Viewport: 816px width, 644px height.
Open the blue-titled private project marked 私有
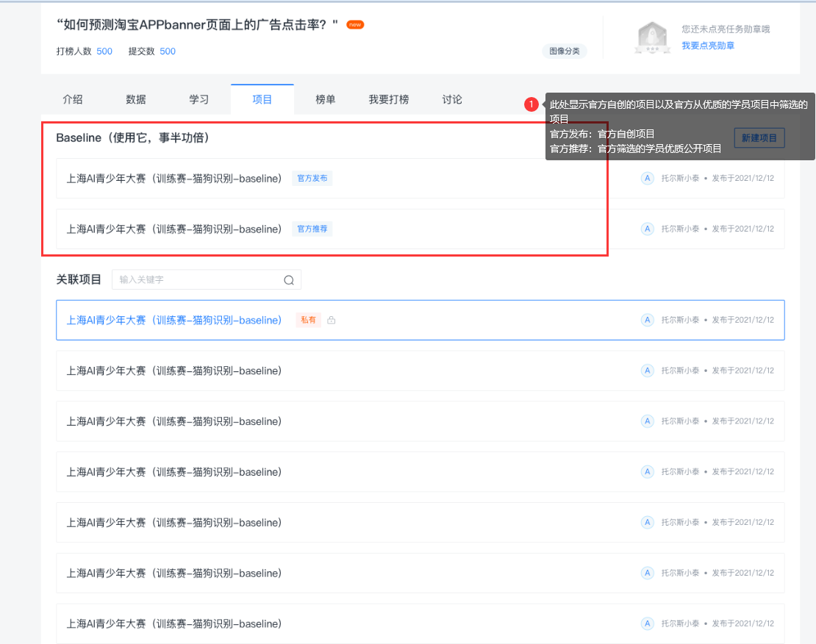[x=420, y=321]
